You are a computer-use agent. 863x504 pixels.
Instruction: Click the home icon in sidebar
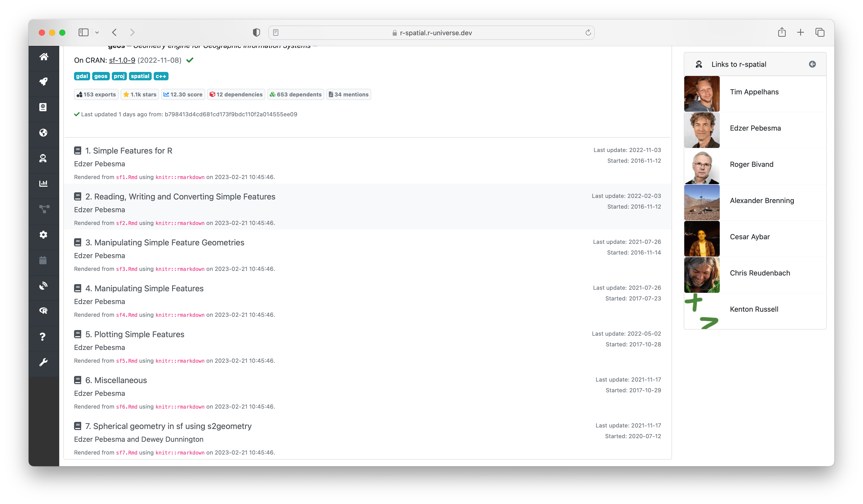[x=43, y=57]
